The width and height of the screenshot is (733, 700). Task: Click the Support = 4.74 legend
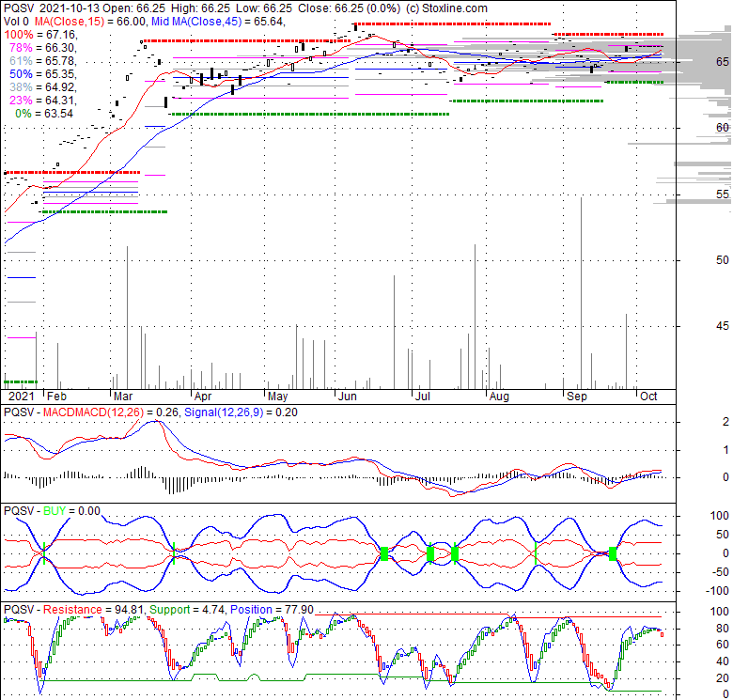(x=188, y=610)
